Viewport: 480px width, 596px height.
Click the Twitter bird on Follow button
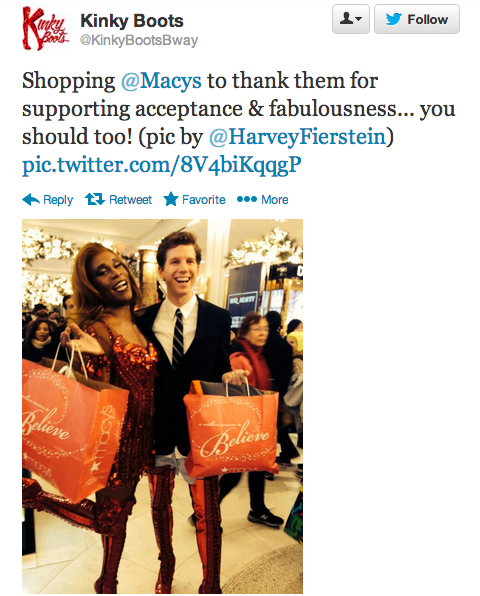coord(394,19)
